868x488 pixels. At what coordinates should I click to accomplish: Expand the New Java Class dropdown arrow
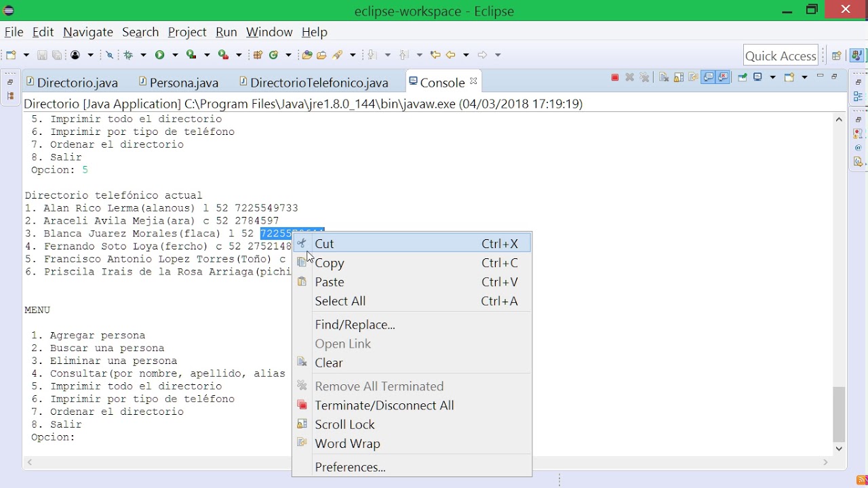click(288, 55)
